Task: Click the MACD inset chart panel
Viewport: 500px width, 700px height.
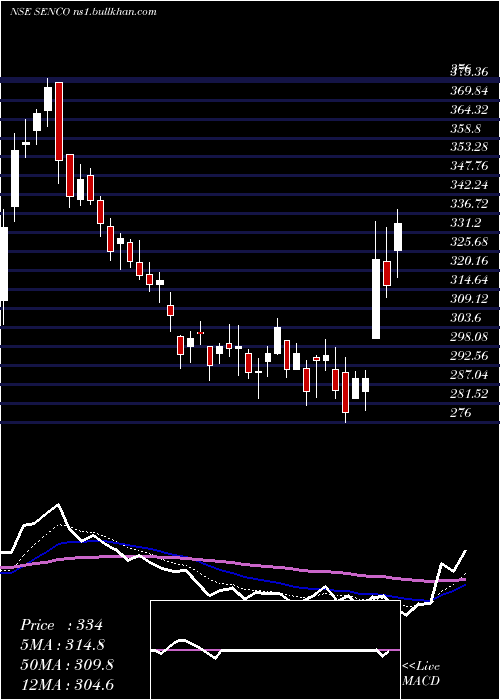Action: (275, 650)
